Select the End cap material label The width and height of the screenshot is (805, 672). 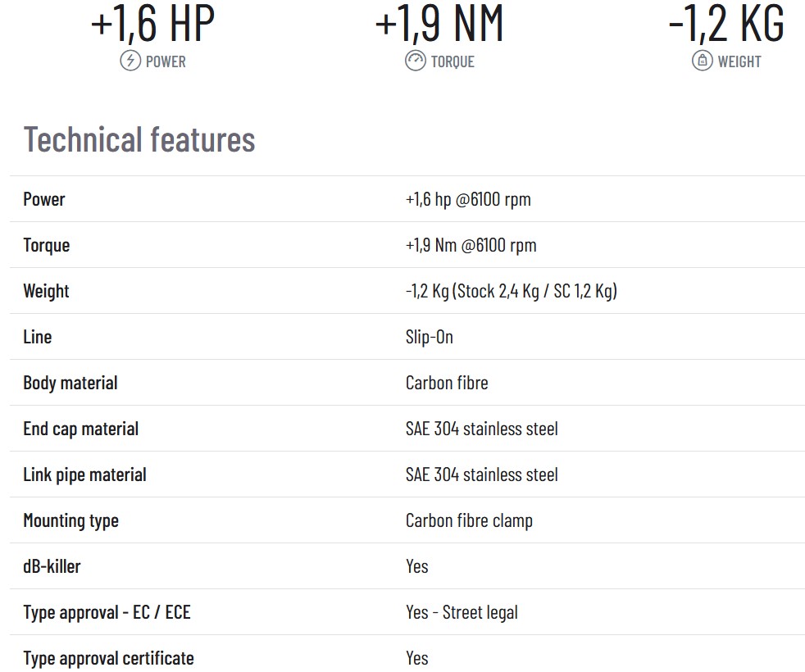click(x=81, y=429)
